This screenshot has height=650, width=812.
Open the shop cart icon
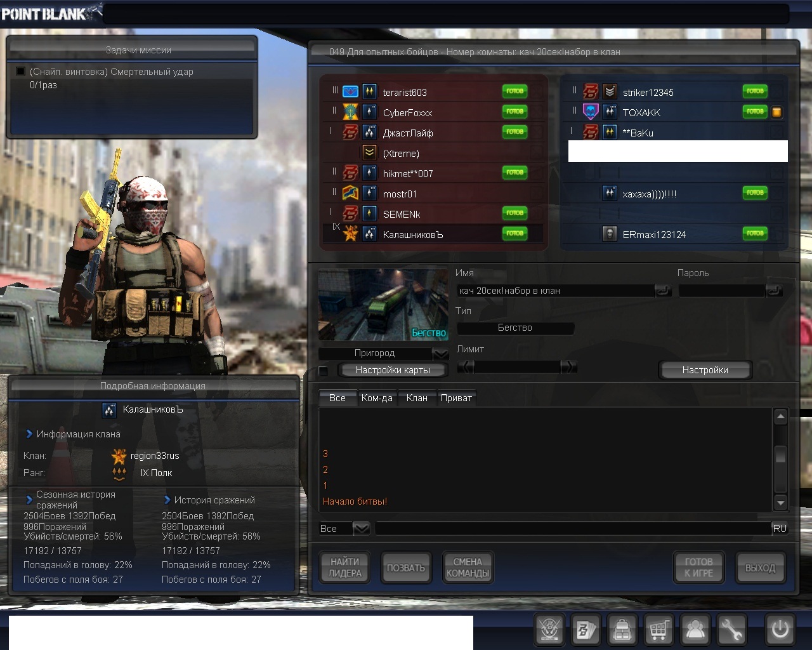[x=659, y=630]
